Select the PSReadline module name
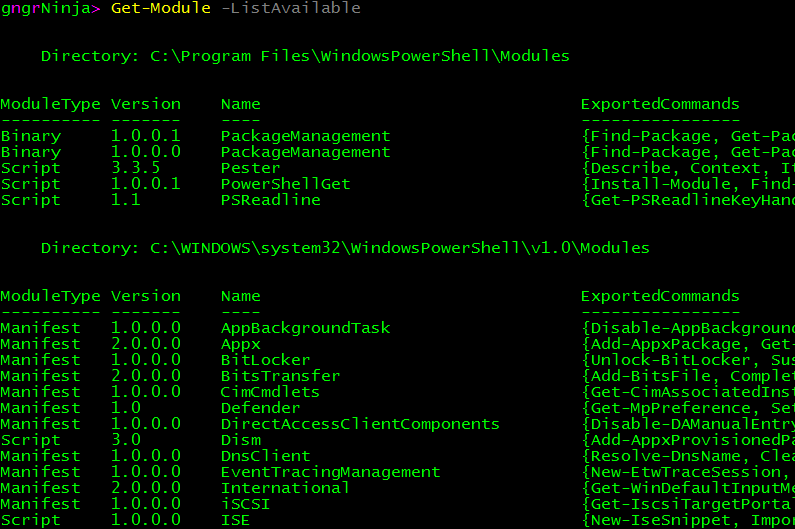The width and height of the screenshot is (795, 529). click(270, 200)
